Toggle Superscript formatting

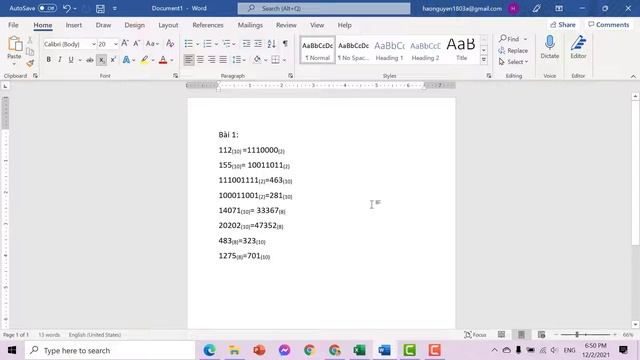113,60
